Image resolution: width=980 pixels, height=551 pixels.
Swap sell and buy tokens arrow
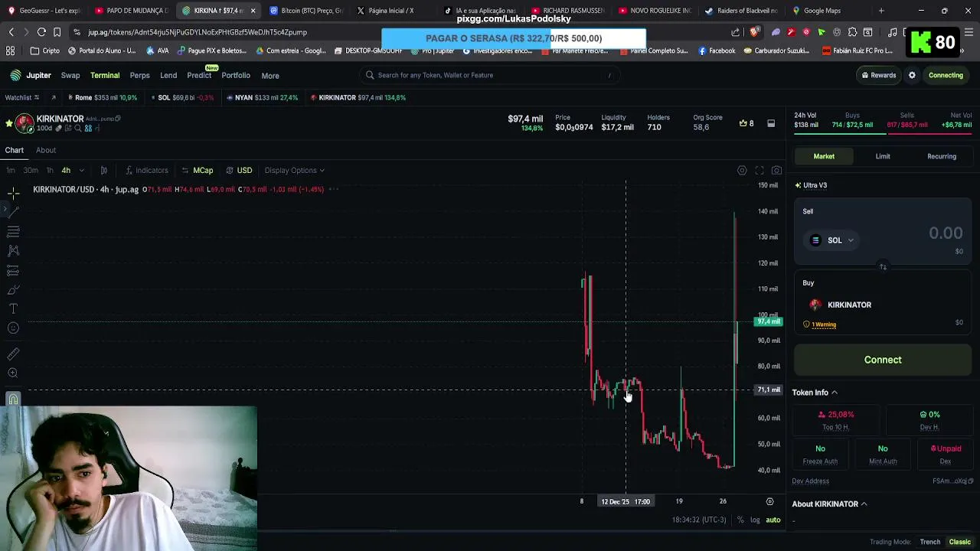tap(883, 267)
